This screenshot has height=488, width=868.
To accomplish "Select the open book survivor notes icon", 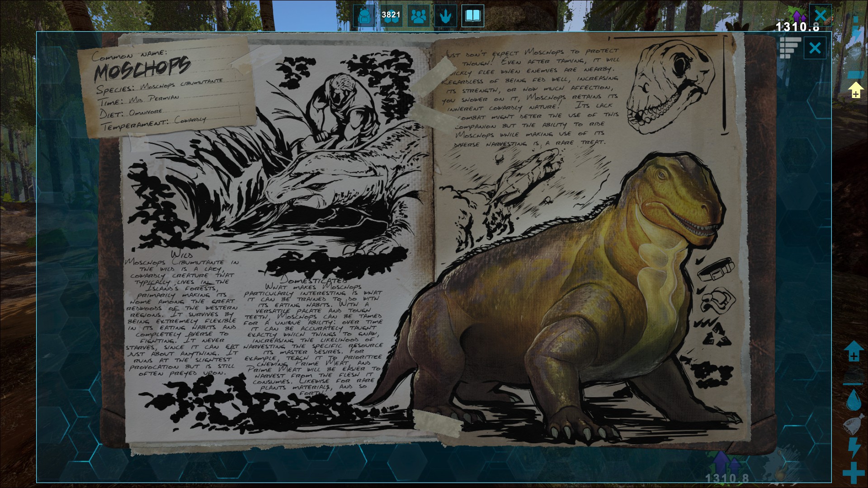I will [473, 16].
